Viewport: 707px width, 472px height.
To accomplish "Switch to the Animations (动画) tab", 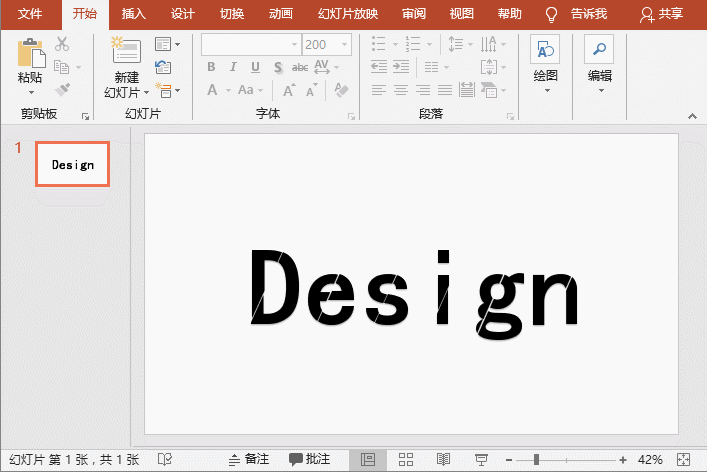I will coord(281,14).
